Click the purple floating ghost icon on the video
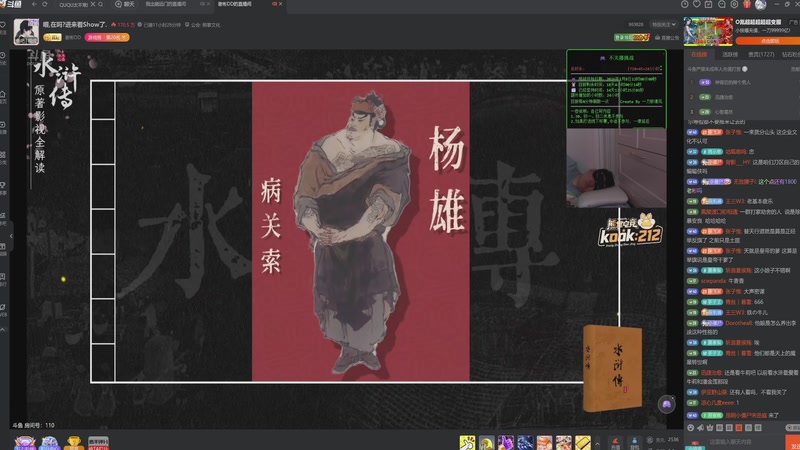800x450 pixels. coord(666,405)
